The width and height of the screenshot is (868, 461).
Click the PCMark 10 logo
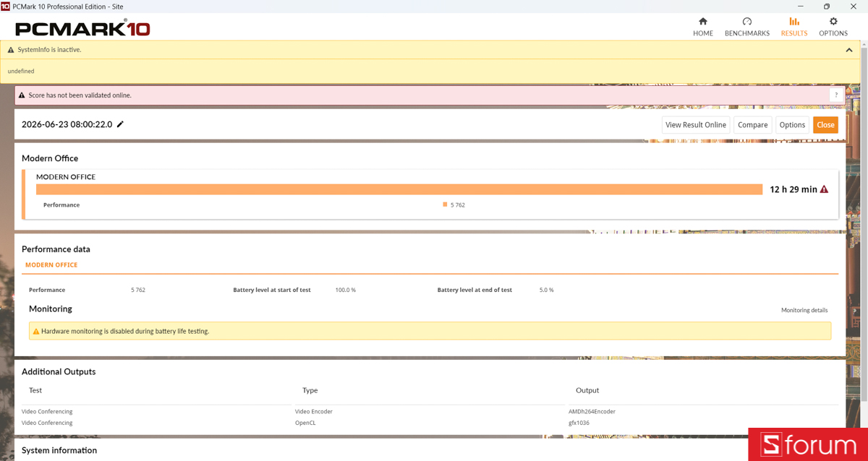(82, 29)
